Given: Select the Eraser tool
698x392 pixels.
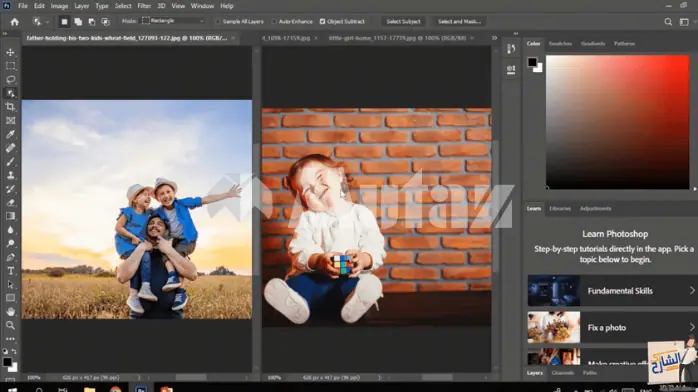Looking at the screenshot, I should coord(10,202).
